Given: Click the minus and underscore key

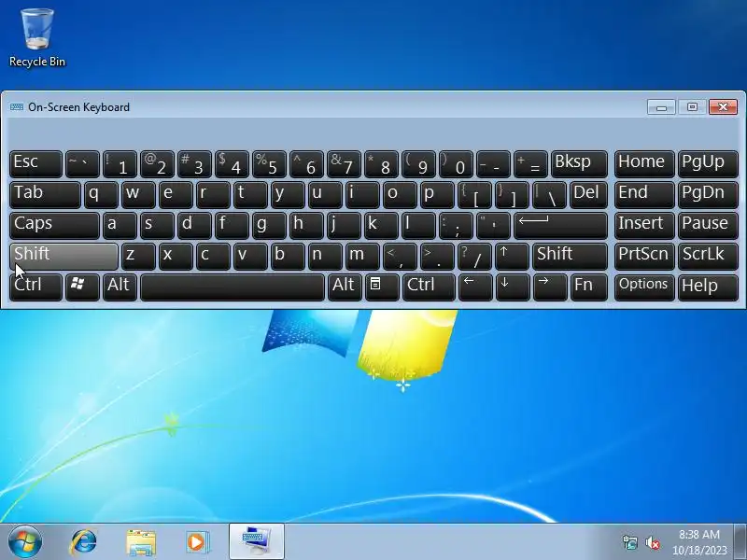Looking at the screenshot, I should 494,164.
